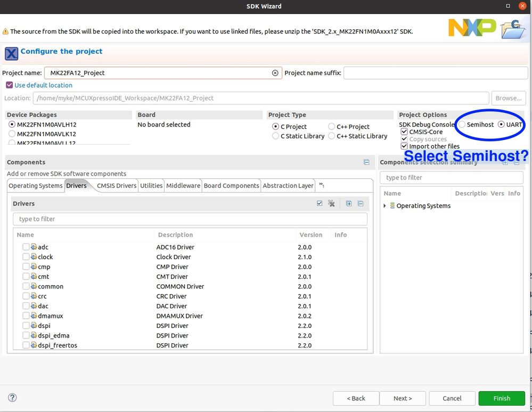Select MK22FN1M0AVLK12 device package

click(x=12, y=134)
